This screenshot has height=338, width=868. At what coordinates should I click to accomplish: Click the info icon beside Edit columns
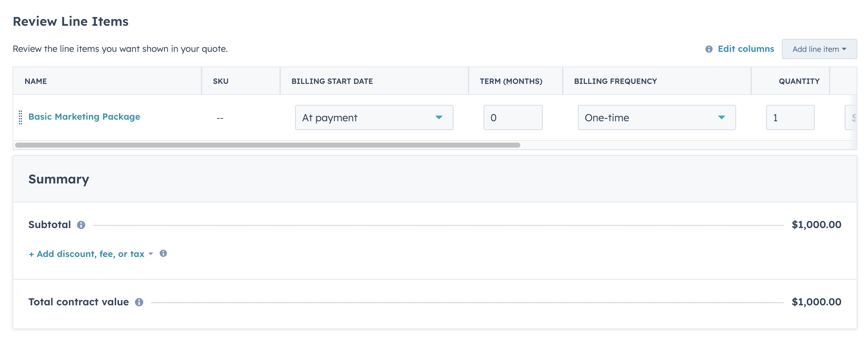pyautogui.click(x=708, y=49)
